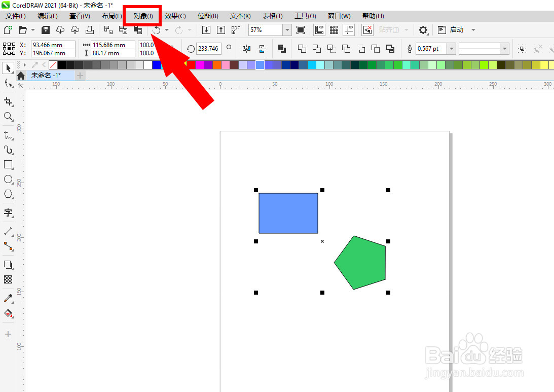Select the Crop tool
Viewport: 554px width, 392px height.
[8, 102]
